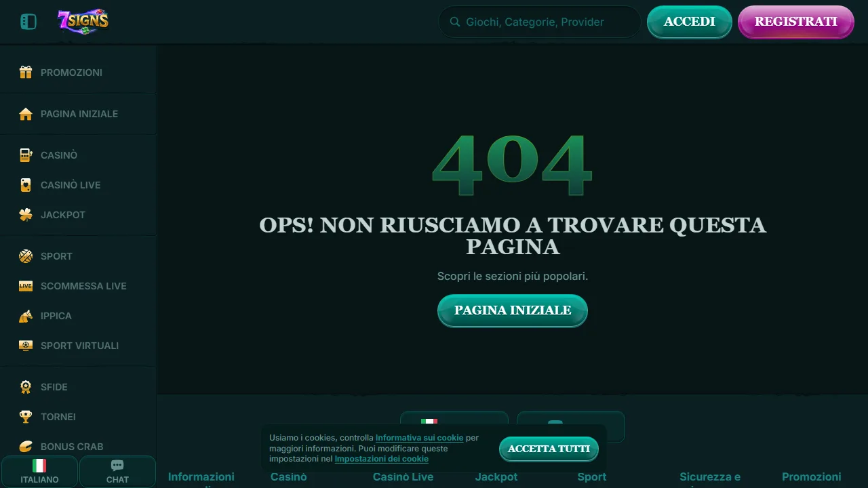
Task: Click the Scommessa Live badge icon
Action: [26, 286]
